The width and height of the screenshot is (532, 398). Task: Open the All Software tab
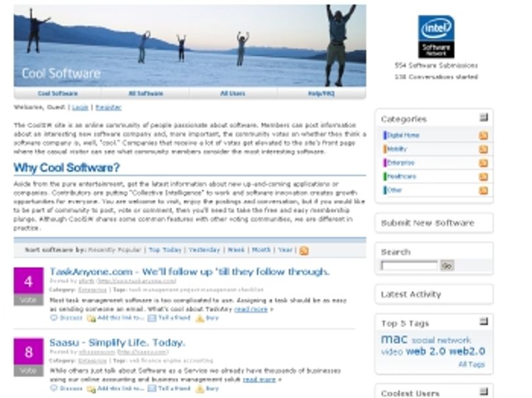[x=146, y=93]
